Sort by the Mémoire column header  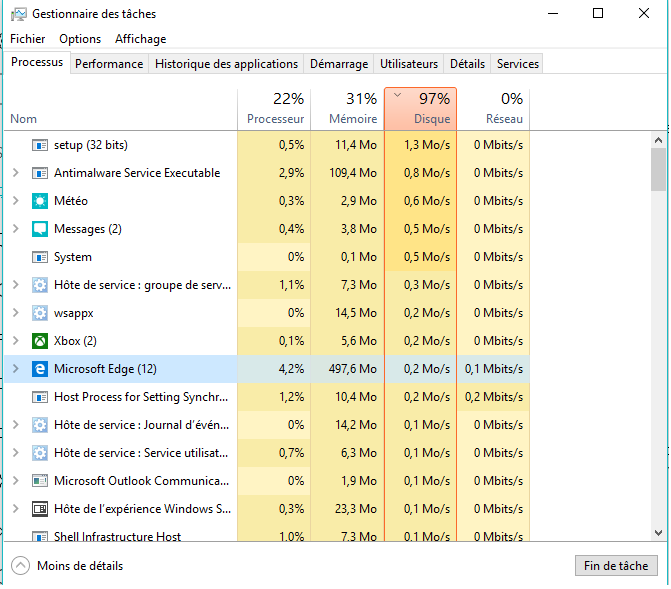point(347,110)
